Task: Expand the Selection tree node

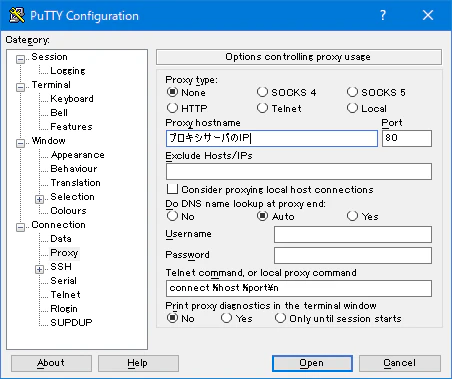Action: (x=39, y=199)
